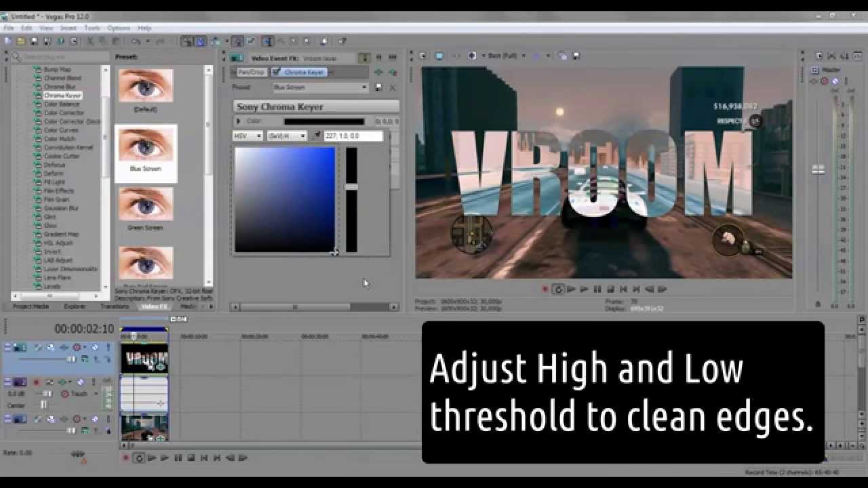The width and height of the screenshot is (868, 488).
Task: Click the Open project folder icon
Action: [21, 41]
